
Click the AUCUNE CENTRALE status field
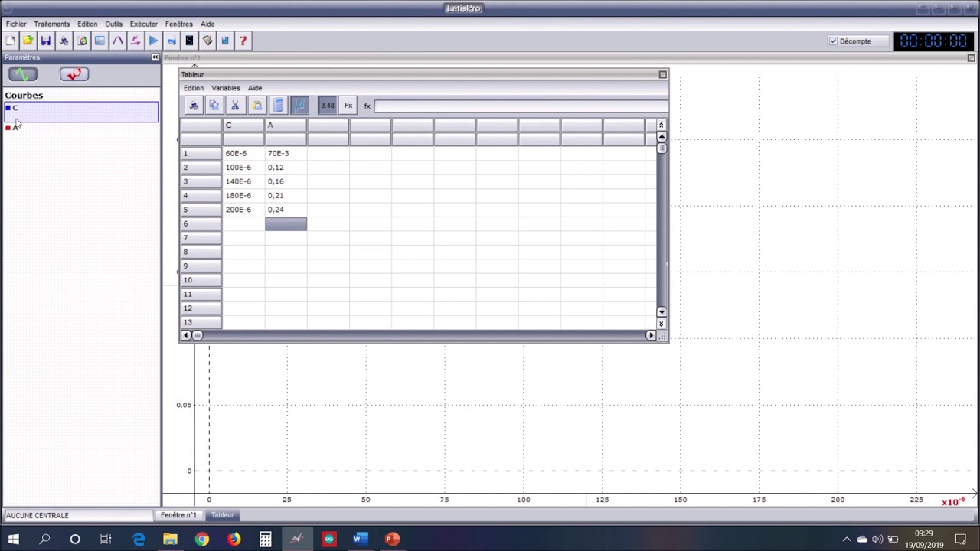pos(78,516)
